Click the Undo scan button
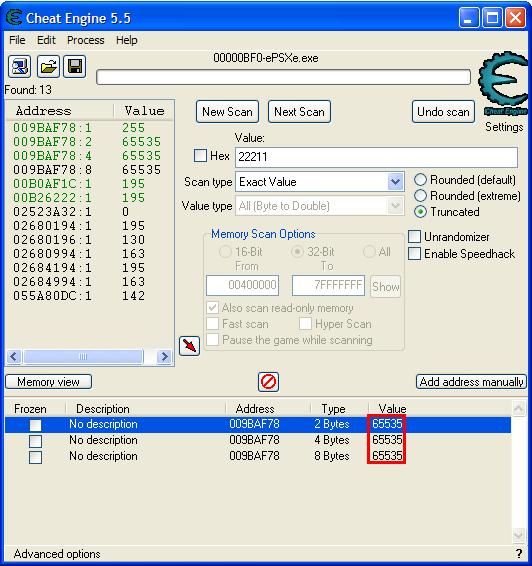 pos(443,112)
